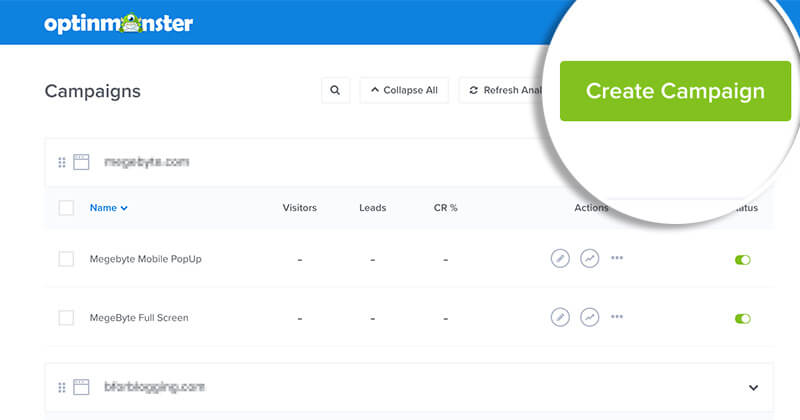800x420 pixels.
Task: Click the Leads column header
Action: [x=372, y=208]
